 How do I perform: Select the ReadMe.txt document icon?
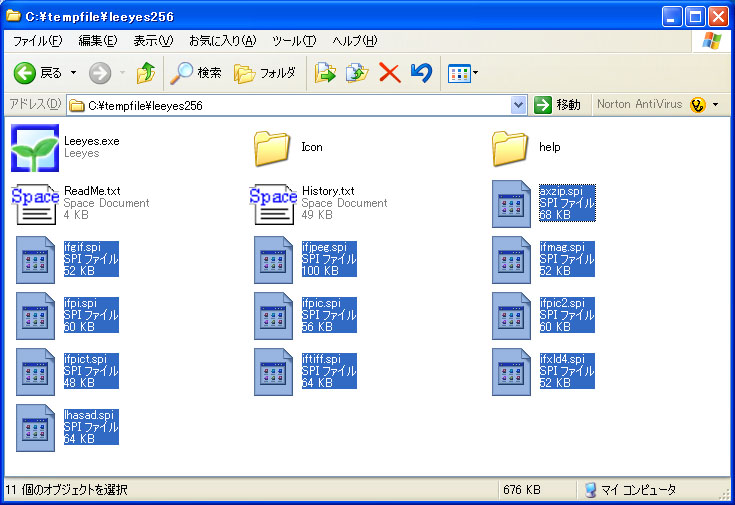[36, 204]
